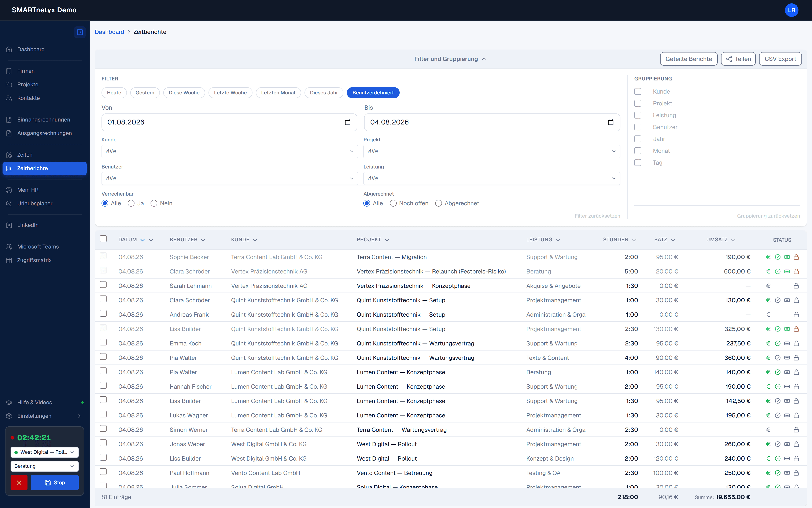Image resolution: width=812 pixels, height=508 pixels.
Task: Select Verrechenbar Ja radio button
Action: [x=131, y=203]
